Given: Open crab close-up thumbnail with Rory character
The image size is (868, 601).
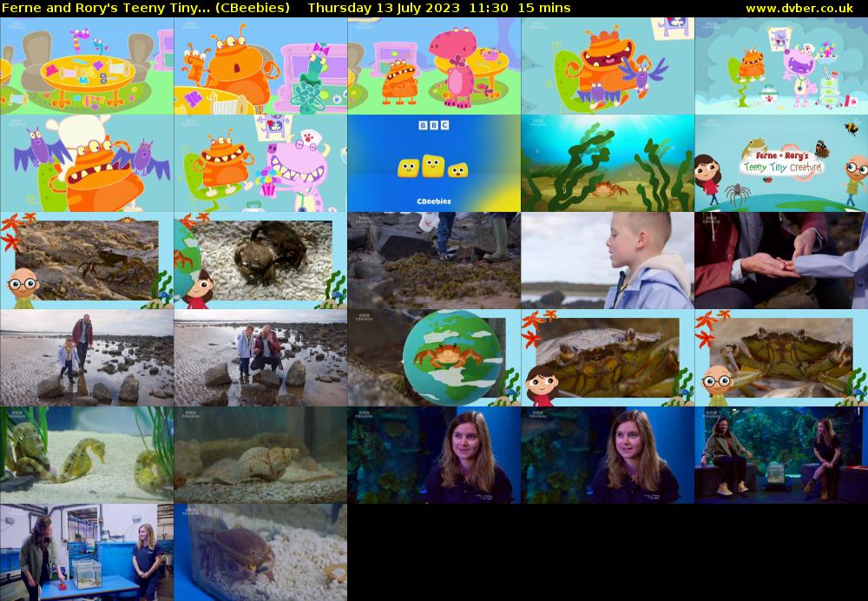Looking at the screenshot, I should 781,358.
